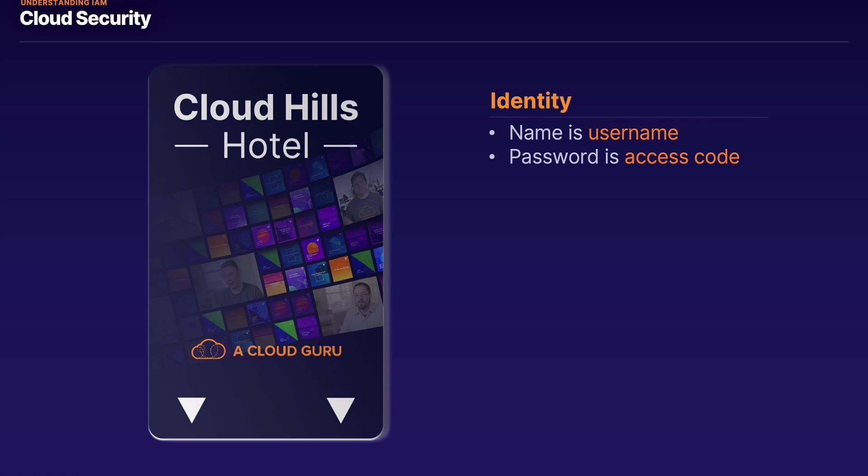Click the word "Hotel" on the key card
This screenshot has width=868, height=476.
click(266, 146)
